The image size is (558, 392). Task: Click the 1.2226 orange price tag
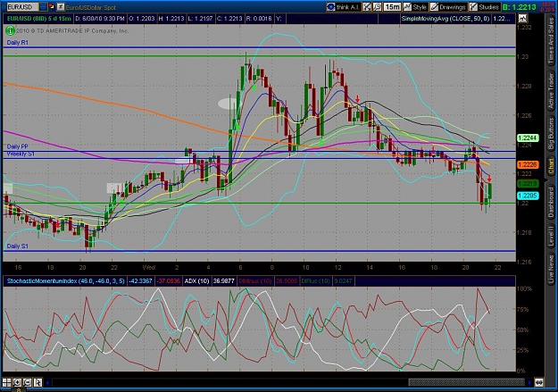[x=528, y=164]
